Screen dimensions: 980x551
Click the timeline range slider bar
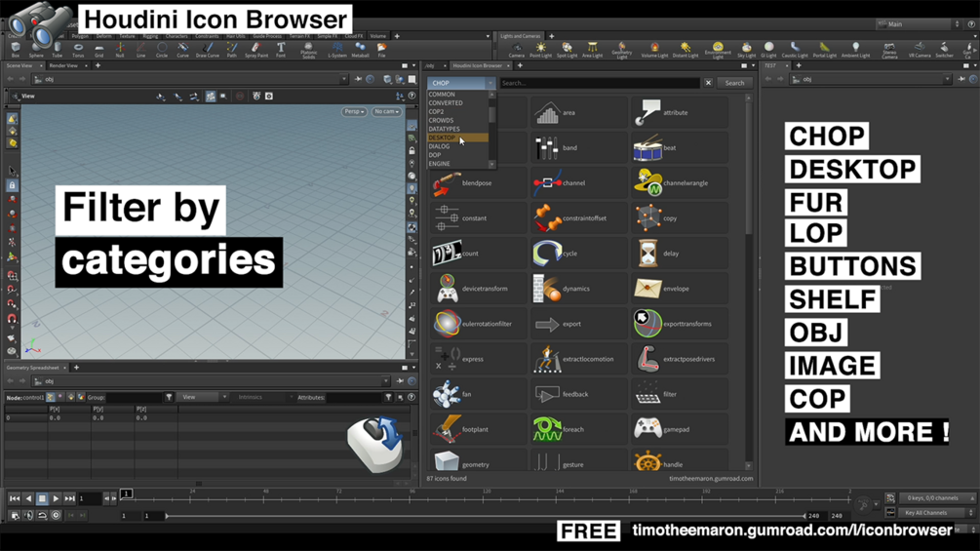pyautogui.click(x=485, y=516)
